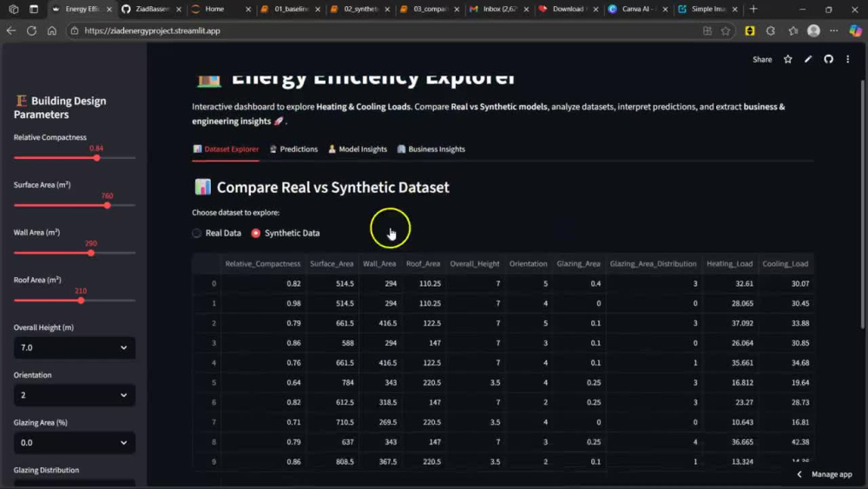This screenshot has height=489, width=868.
Task: Open the tab actions menu icon
Action: [x=34, y=9]
